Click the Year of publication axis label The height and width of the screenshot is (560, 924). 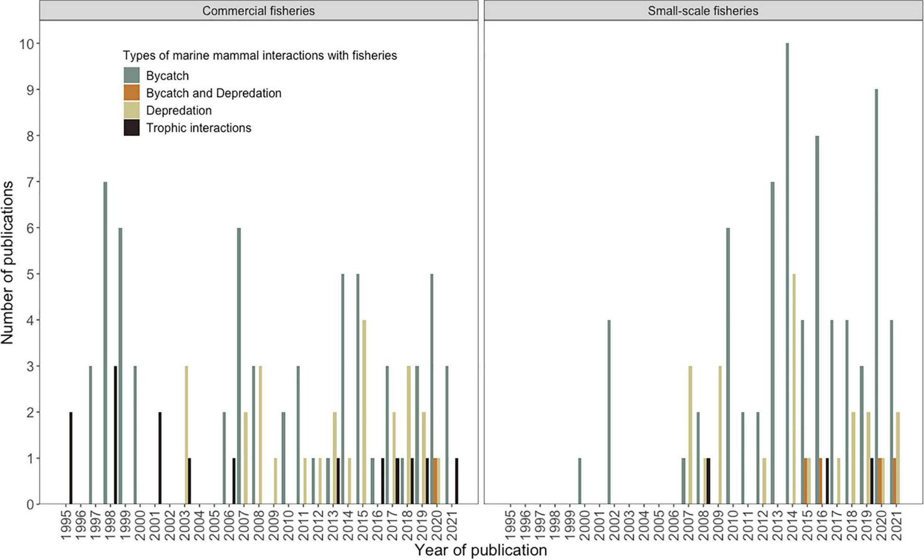click(x=480, y=549)
